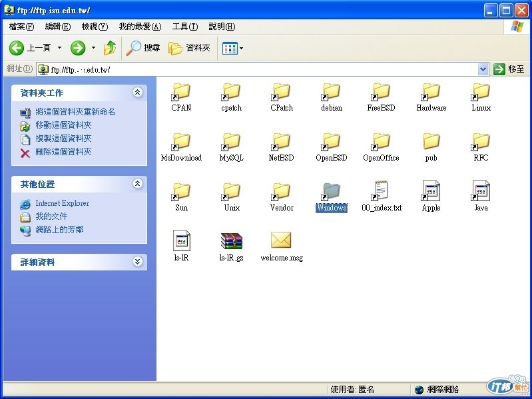The width and height of the screenshot is (532, 399).
Task: Click 複製這個資料夾 link
Action: [x=63, y=139]
